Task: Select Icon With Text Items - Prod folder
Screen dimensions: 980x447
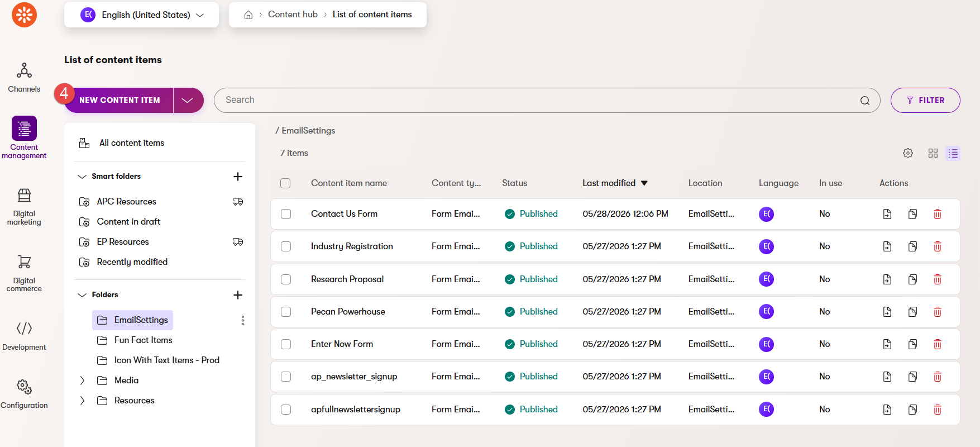Action: coord(166,360)
